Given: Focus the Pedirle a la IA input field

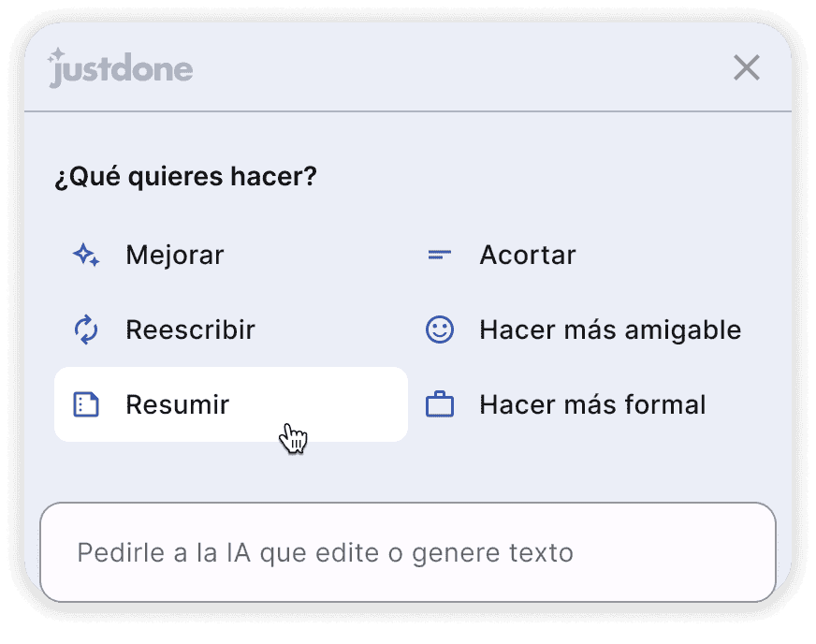Looking at the screenshot, I should pyautogui.click(x=408, y=552).
